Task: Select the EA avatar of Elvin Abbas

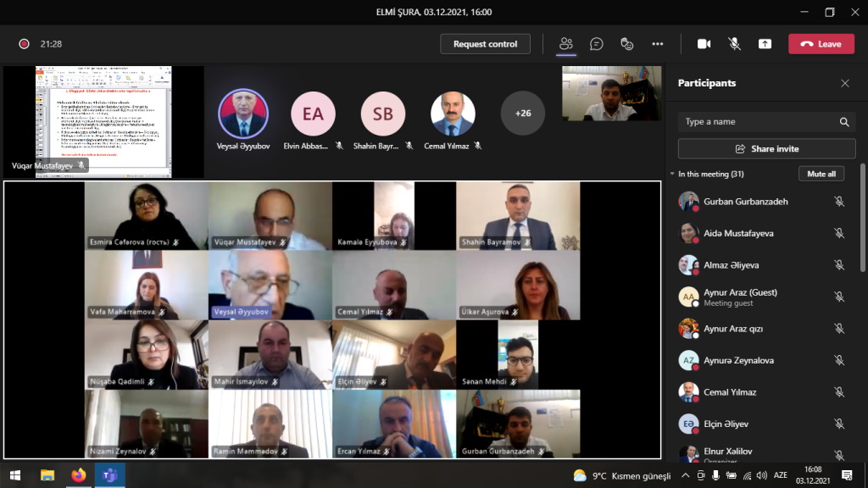Action: coord(313,114)
